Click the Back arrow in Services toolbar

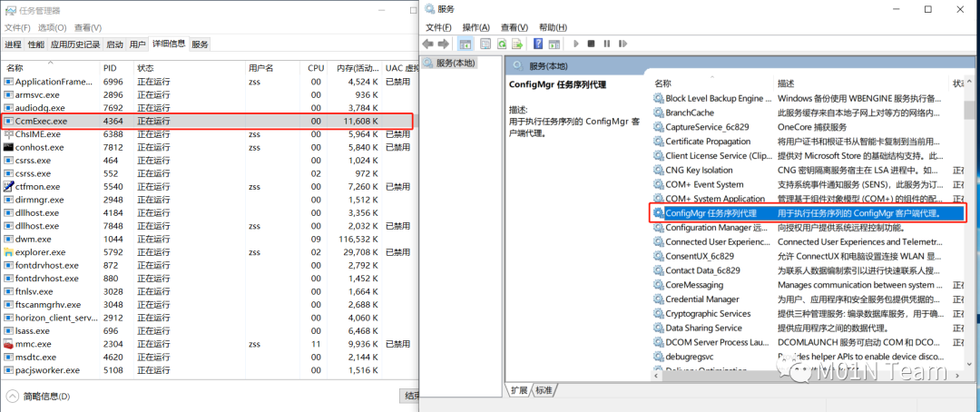pos(428,44)
